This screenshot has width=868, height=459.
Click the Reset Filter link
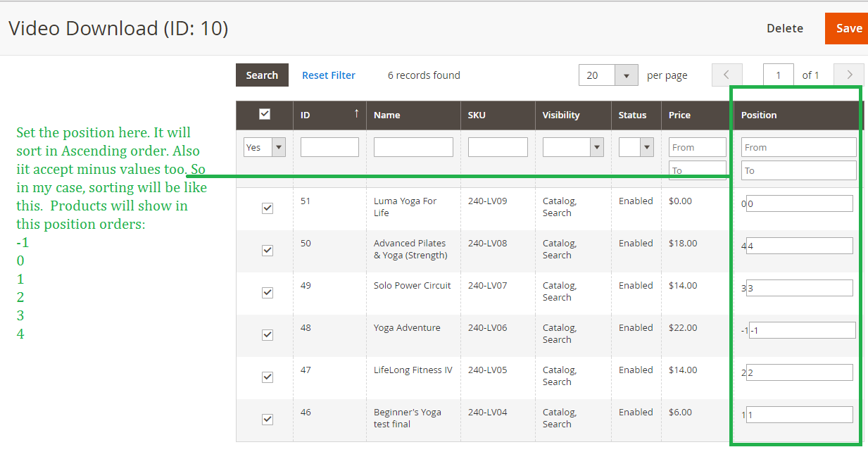tap(329, 75)
